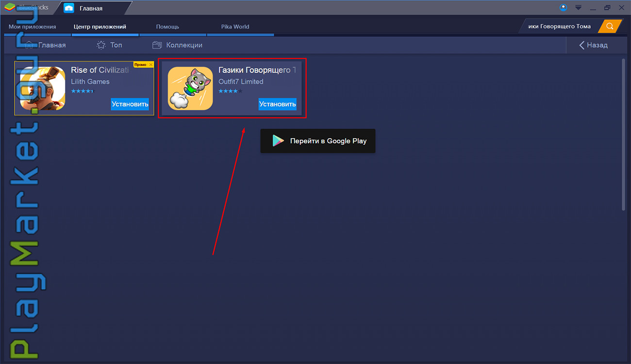Minimize the BlueStacks window
This screenshot has height=364, width=631.
(x=593, y=8)
